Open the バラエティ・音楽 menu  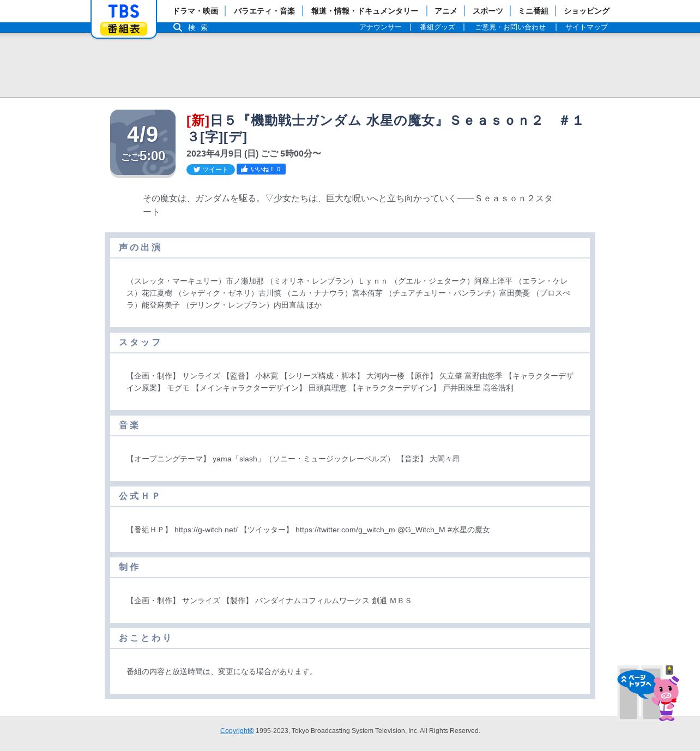pyautogui.click(x=264, y=11)
